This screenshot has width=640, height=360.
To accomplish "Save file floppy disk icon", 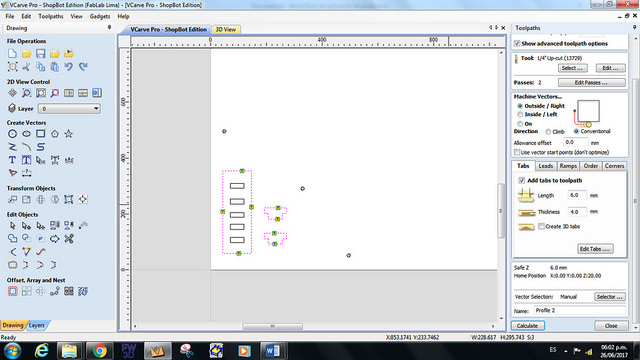I will click(40, 53).
